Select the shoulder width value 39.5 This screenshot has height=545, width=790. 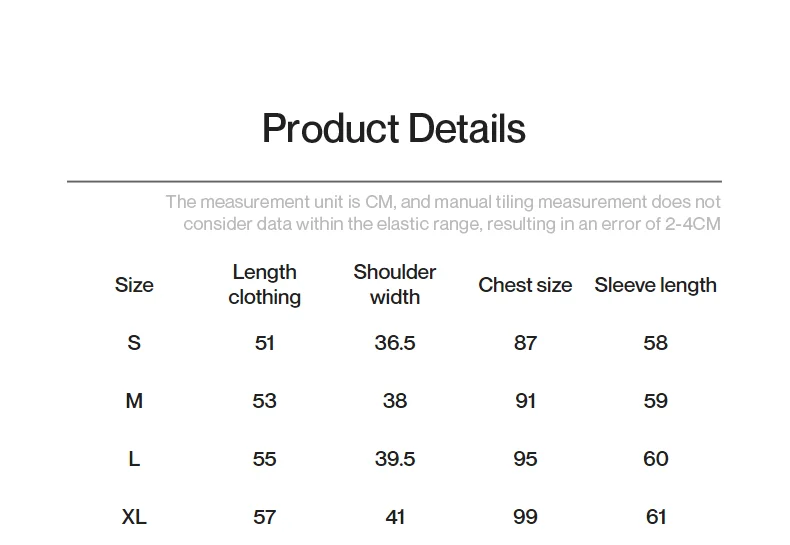point(395,459)
